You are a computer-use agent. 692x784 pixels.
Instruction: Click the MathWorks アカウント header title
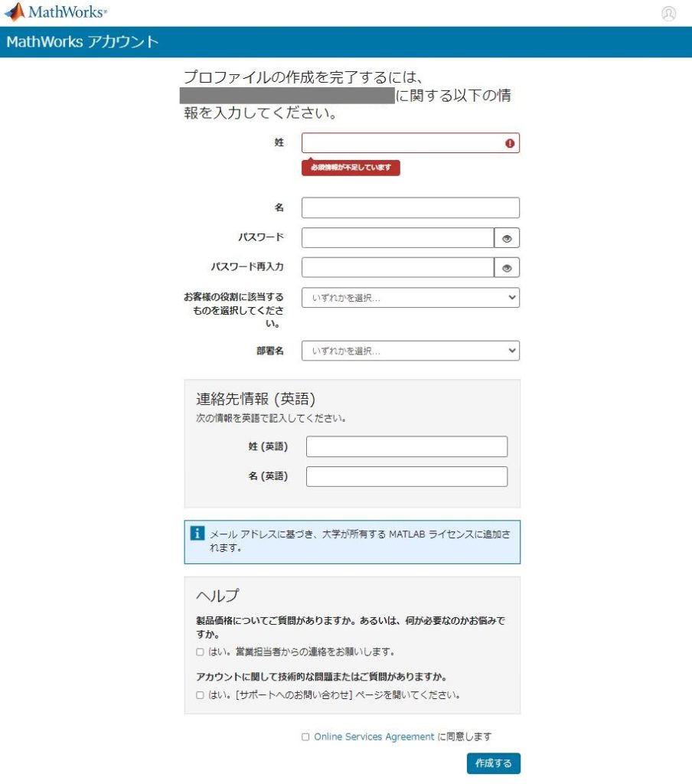point(83,41)
